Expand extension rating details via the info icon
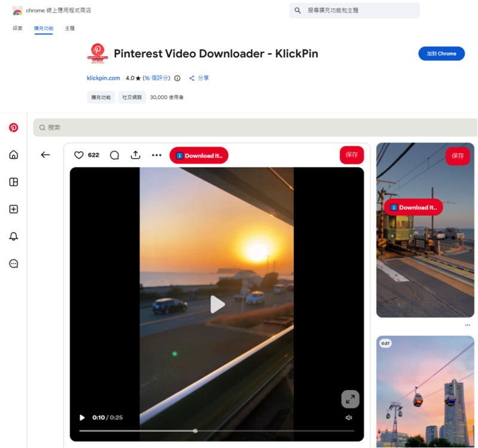Viewport: 478px width, 448px height. tap(178, 78)
